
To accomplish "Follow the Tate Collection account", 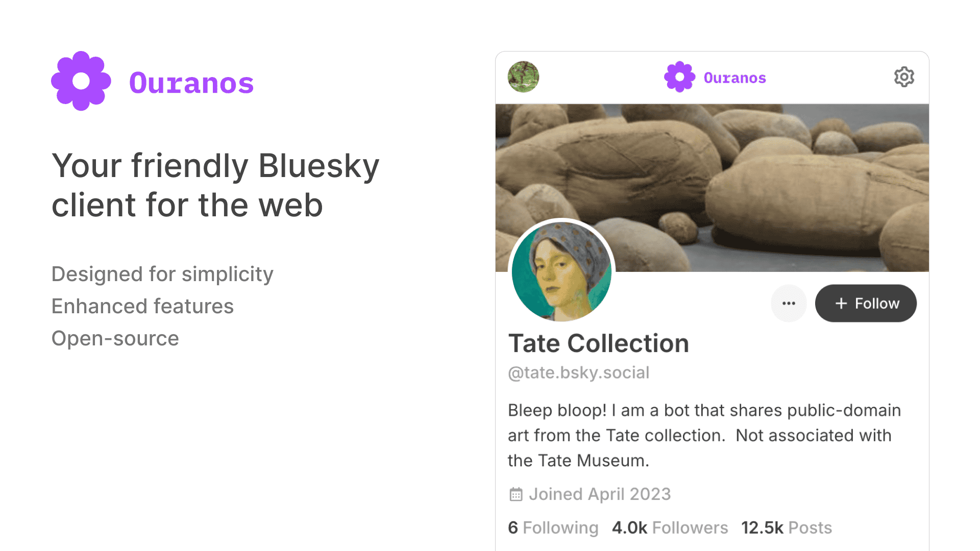I will tap(866, 303).
